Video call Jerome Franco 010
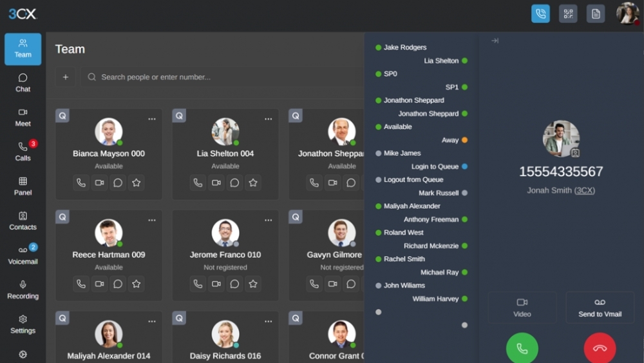 [216, 284]
